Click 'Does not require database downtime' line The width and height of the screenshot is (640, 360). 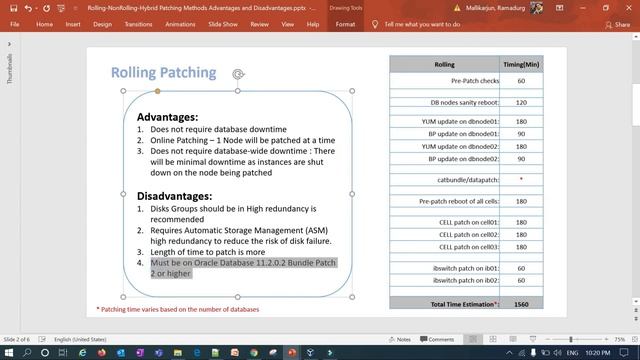(x=218, y=129)
